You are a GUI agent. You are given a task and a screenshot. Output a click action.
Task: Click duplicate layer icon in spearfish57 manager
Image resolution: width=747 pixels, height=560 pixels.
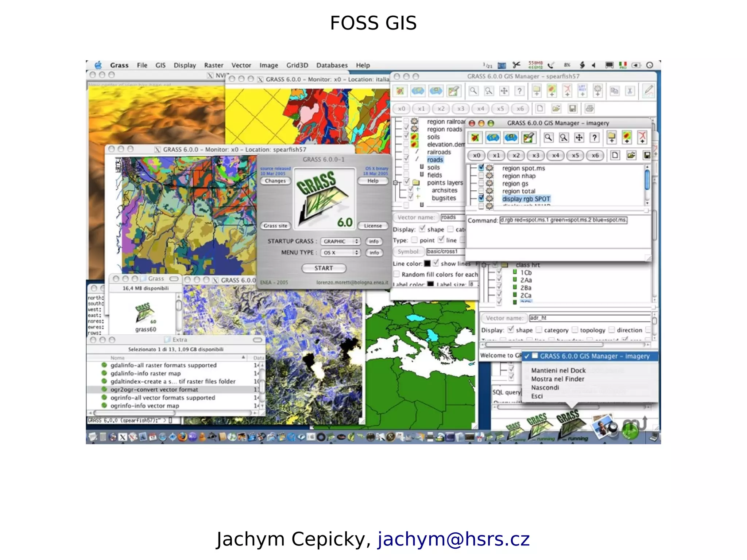pos(615,90)
